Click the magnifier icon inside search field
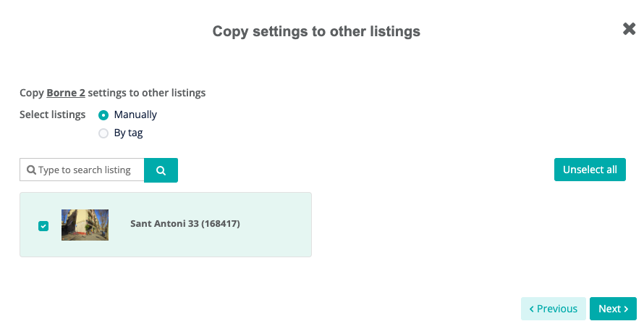The image size is (644, 329). click(31, 170)
